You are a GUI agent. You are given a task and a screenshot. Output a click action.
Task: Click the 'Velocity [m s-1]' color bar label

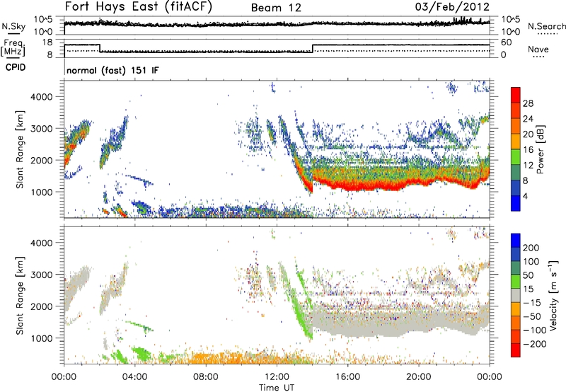(553, 295)
